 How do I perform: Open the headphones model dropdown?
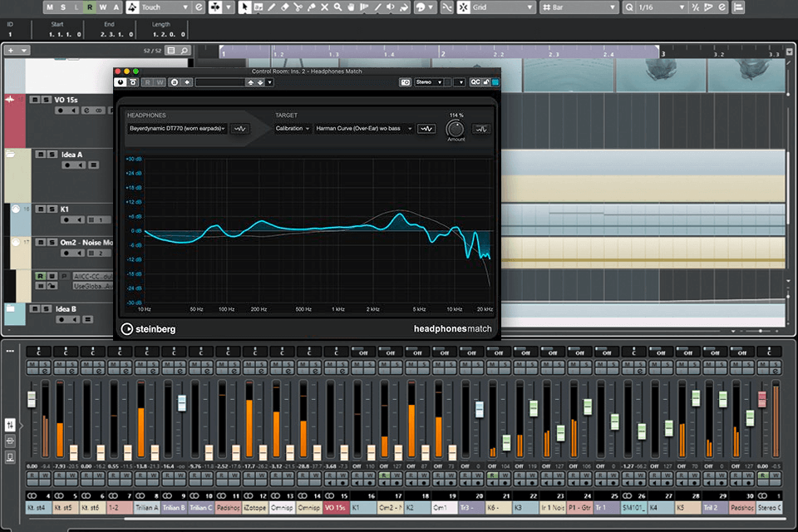[178, 129]
